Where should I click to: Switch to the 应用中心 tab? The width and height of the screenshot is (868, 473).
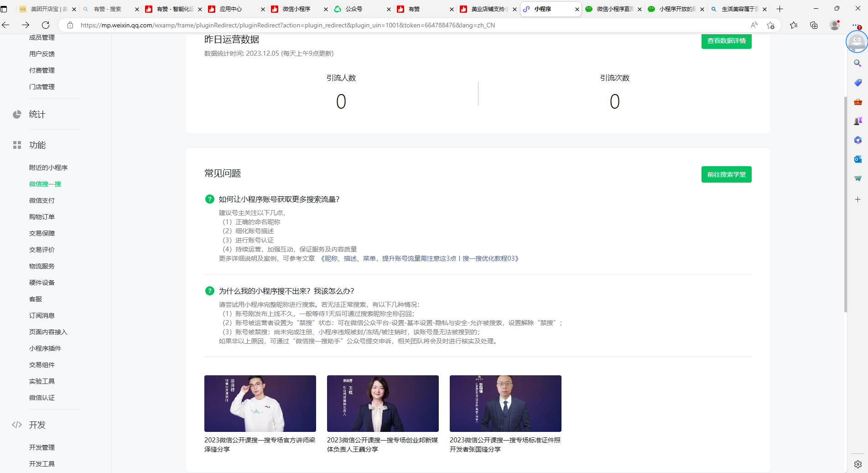click(x=236, y=9)
